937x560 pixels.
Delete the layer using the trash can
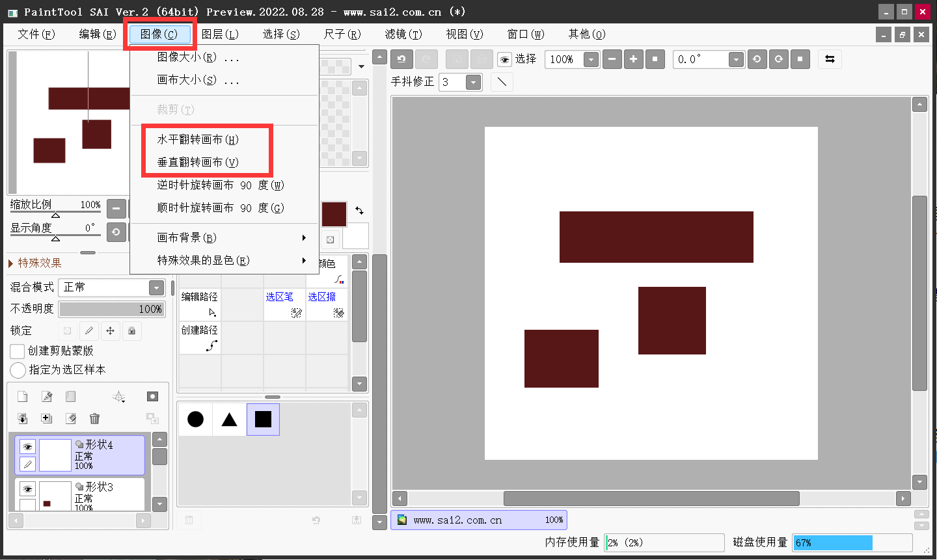click(94, 419)
